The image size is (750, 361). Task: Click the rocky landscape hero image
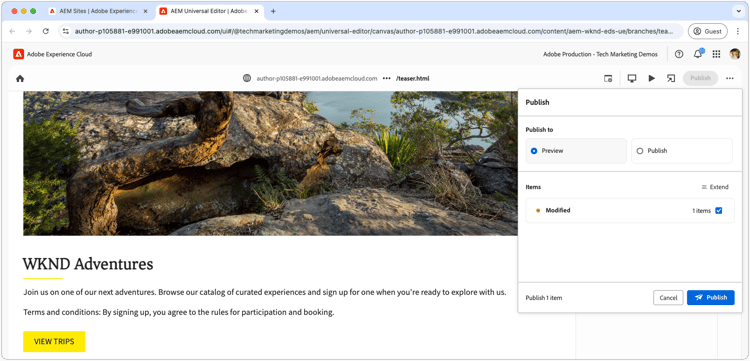pos(270,163)
